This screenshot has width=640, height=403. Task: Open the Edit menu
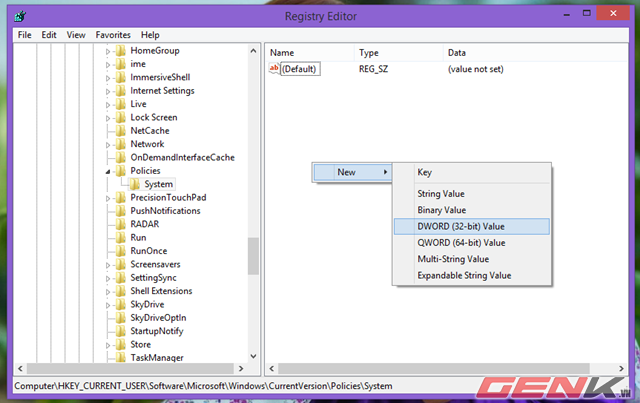click(48, 34)
